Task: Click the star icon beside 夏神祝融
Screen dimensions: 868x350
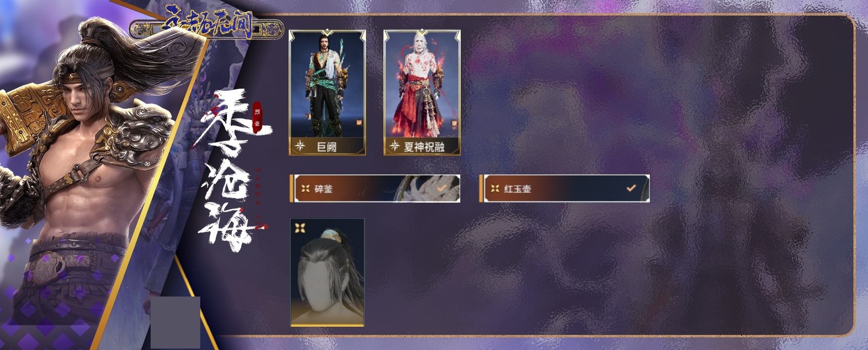Action: pyautogui.click(x=395, y=146)
